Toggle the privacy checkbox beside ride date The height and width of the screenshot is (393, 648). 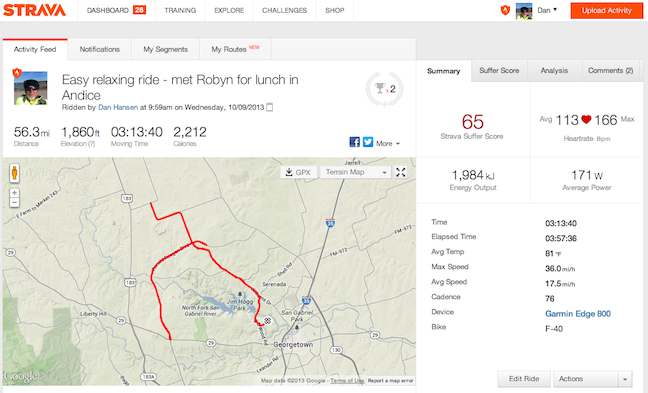(269, 107)
